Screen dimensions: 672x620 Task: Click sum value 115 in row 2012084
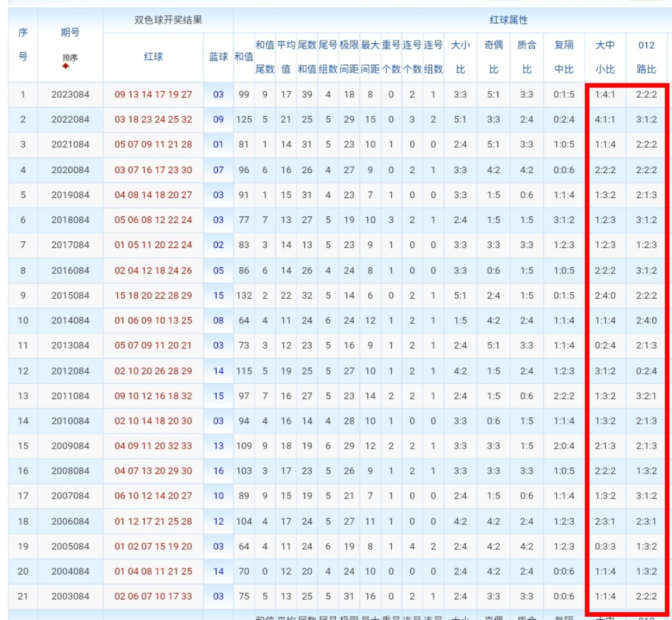click(244, 371)
